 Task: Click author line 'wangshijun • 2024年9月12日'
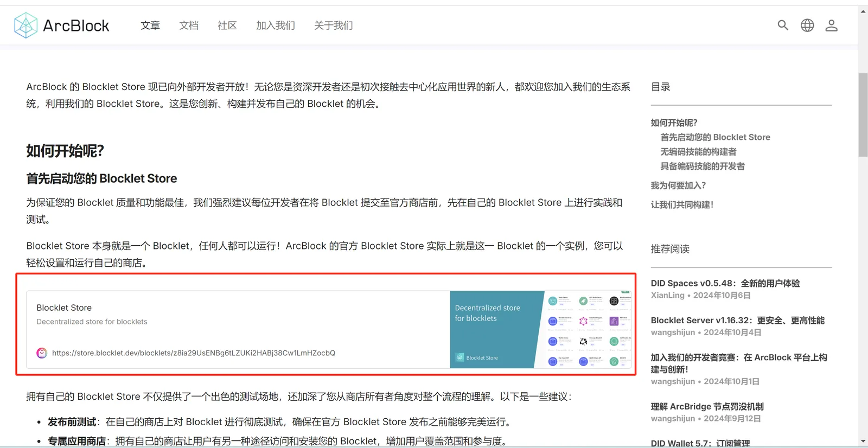(706, 419)
